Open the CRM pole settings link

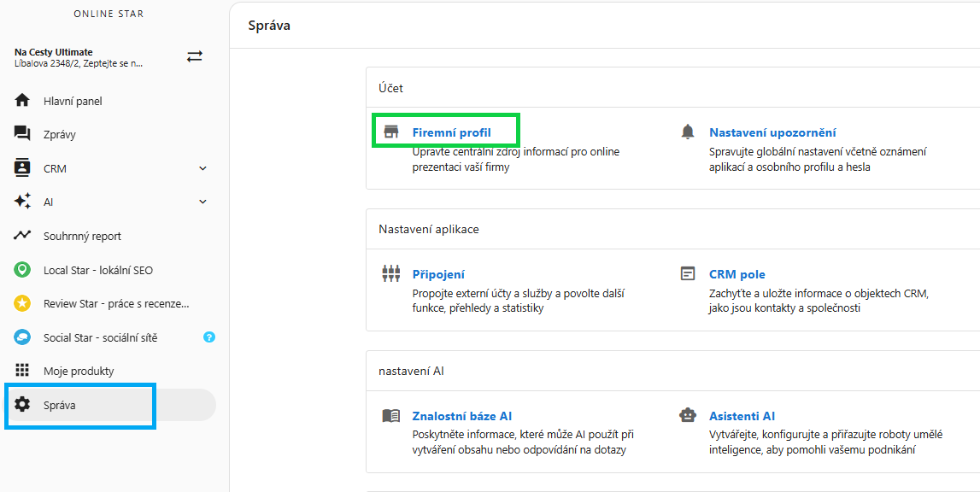pos(736,274)
